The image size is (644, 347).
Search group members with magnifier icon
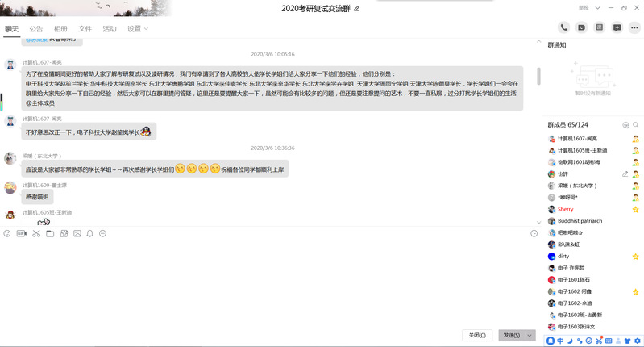click(x=636, y=125)
